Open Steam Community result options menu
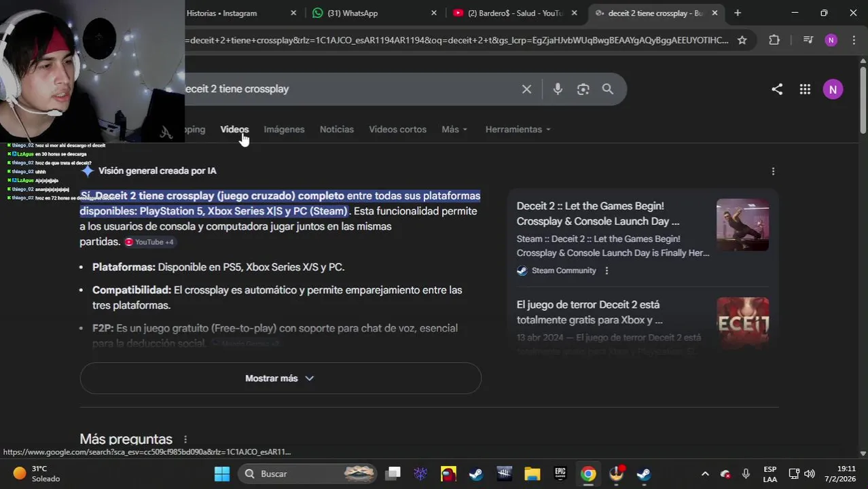The width and height of the screenshot is (868, 489). pos(607,270)
